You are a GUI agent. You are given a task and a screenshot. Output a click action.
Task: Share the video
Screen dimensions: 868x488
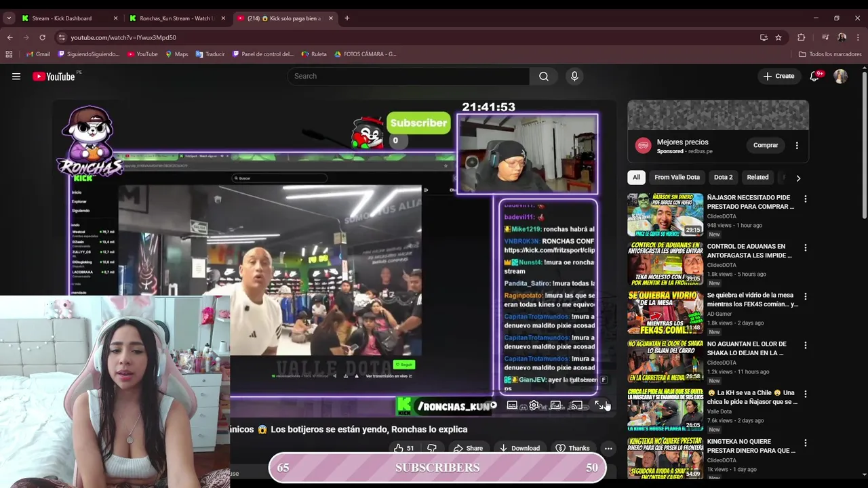point(468,448)
